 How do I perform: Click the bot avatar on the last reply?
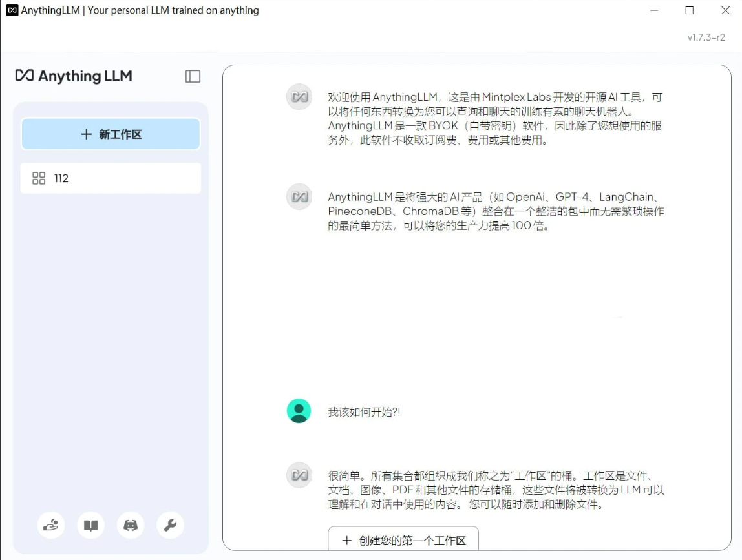[299, 475]
